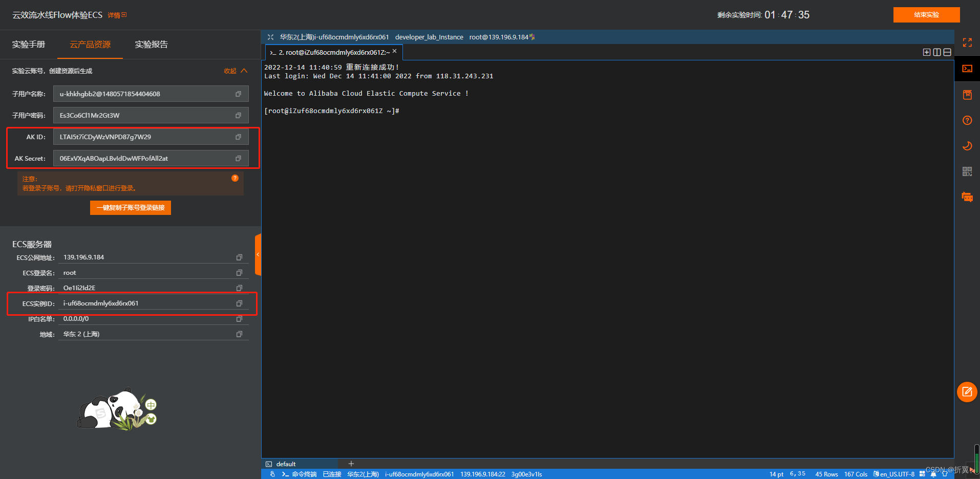Open the 实验报告 tab
The width and height of the screenshot is (980, 479).
[151, 45]
